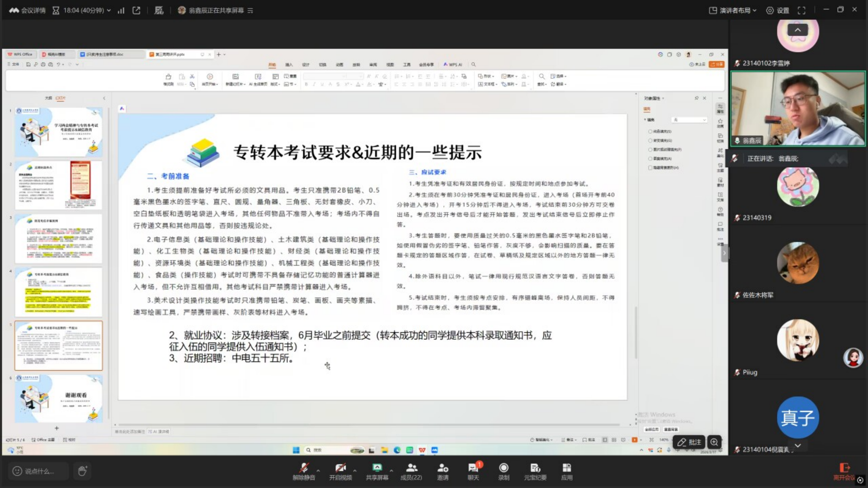
Task: Enter full screen mode in meeting
Action: coord(802,10)
